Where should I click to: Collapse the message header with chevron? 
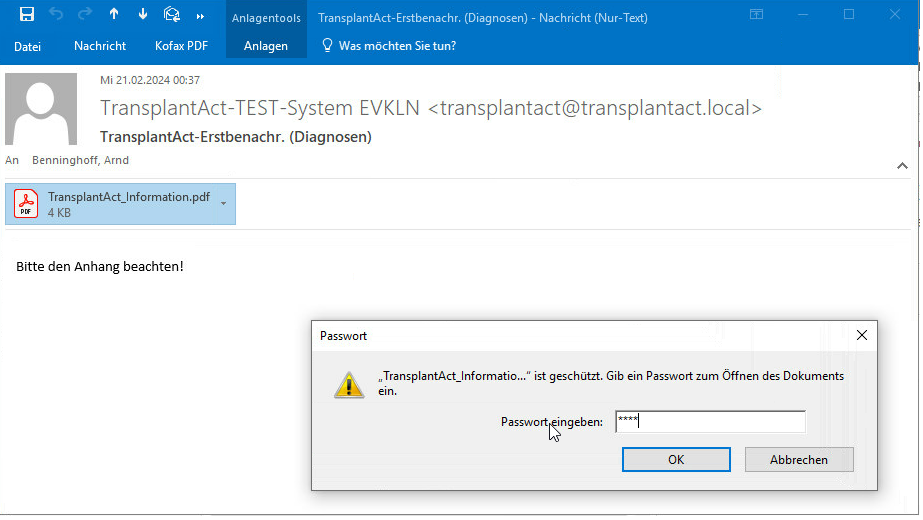coord(901,166)
